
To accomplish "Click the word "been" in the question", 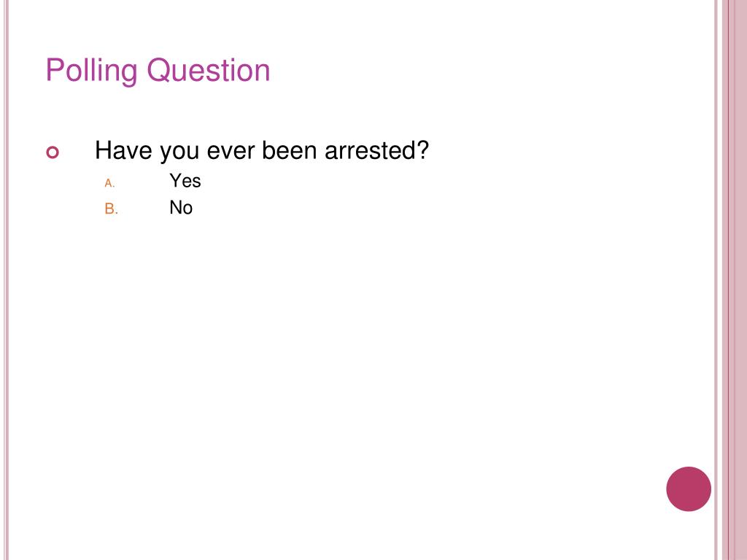I will (x=289, y=150).
